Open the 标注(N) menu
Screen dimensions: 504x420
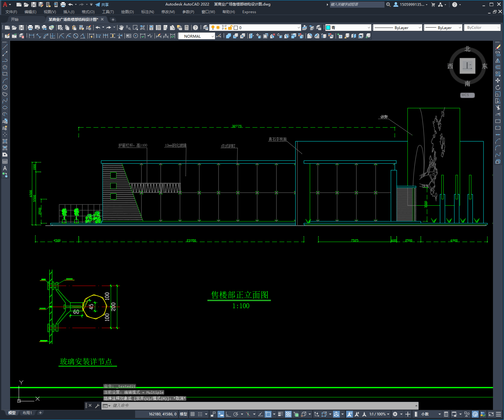[x=147, y=12]
